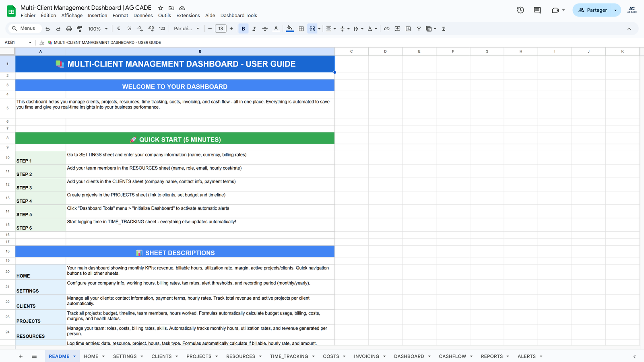Toggle strikethrough formatting
This screenshot has width=644, height=362.
[x=265, y=29]
